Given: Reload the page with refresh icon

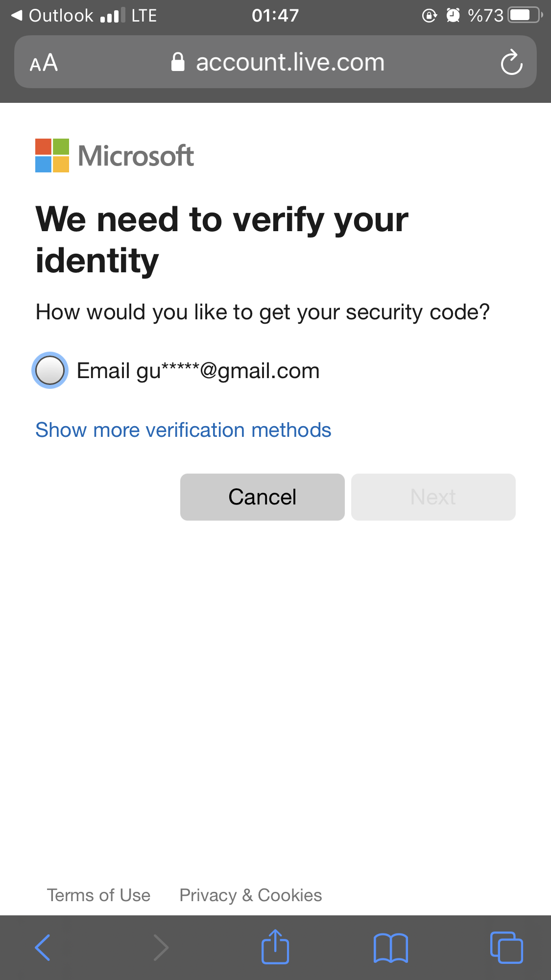Looking at the screenshot, I should tap(512, 62).
